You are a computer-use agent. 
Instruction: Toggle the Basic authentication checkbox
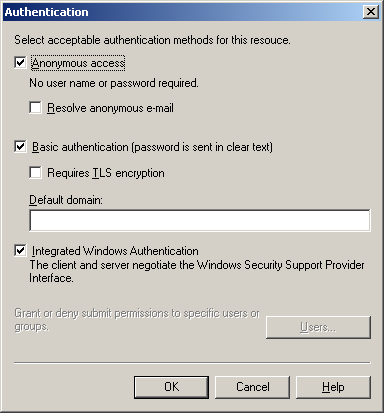20,147
